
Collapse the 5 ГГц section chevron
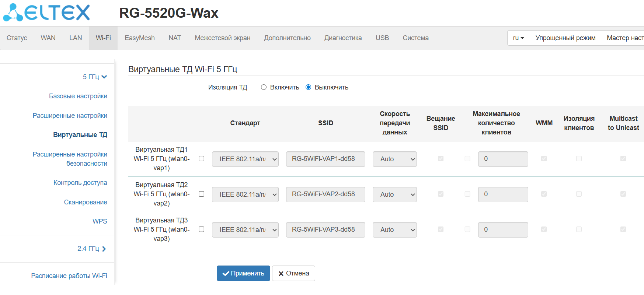104,77
